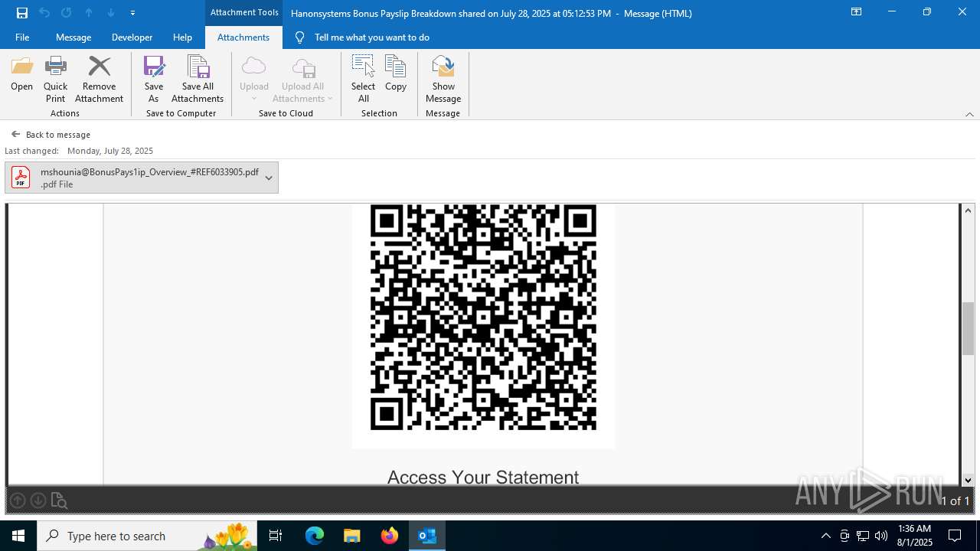Click the Save icon in quick access toolbar
The image size is (980, 551).
pos(22,13)
